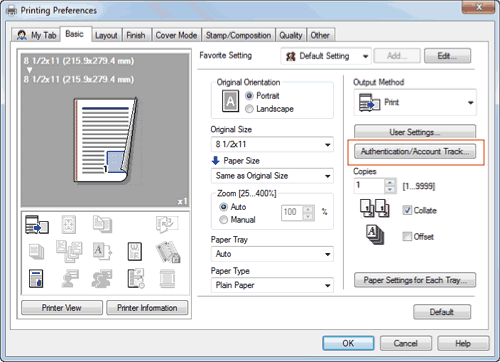Open the Other tab
500x362 pixels.
coord(320,35)
